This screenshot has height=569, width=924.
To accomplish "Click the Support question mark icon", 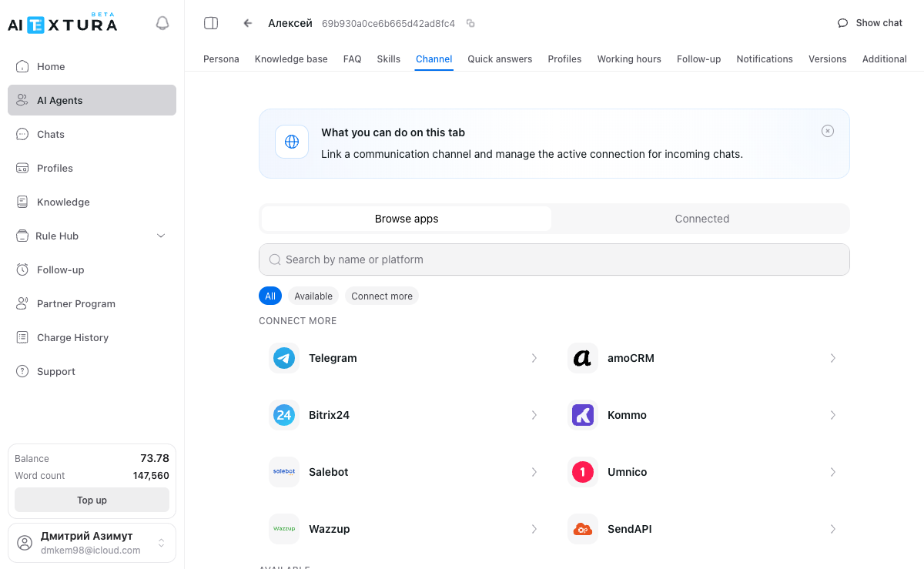I will click(22, 371).
